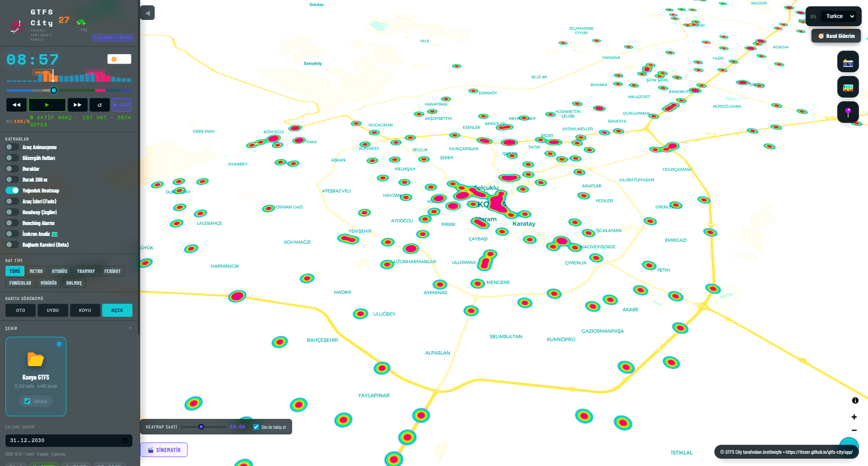
Task: Click the green FPS vehicle icon
Action: [x=81, y=22]
